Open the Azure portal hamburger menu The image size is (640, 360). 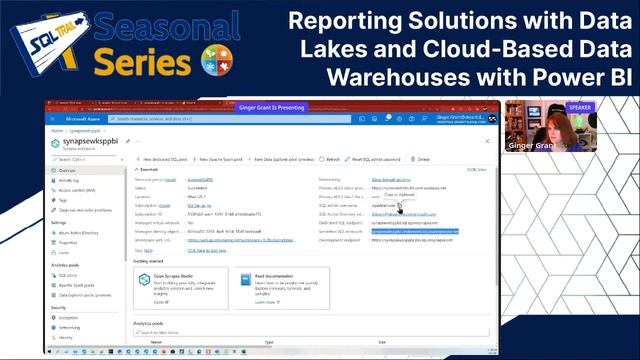(52, 119)
